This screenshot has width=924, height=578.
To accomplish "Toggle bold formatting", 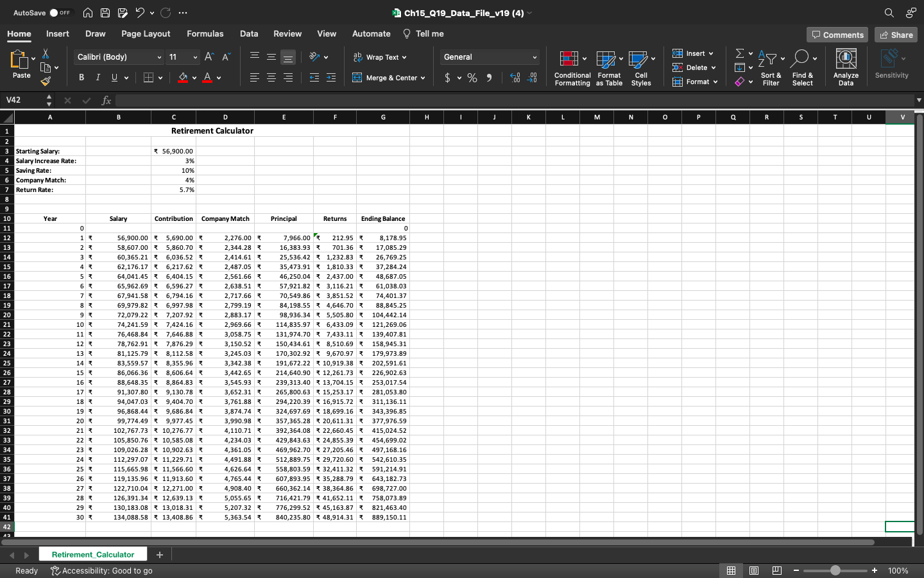I will click(x=81, y=77).
